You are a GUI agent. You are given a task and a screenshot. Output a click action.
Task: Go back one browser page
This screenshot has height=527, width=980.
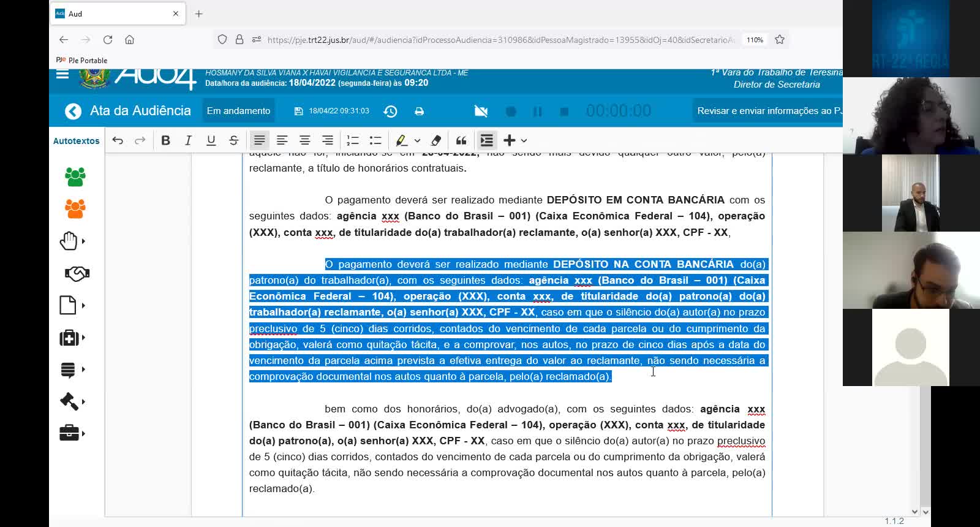[x=64, y=40]
